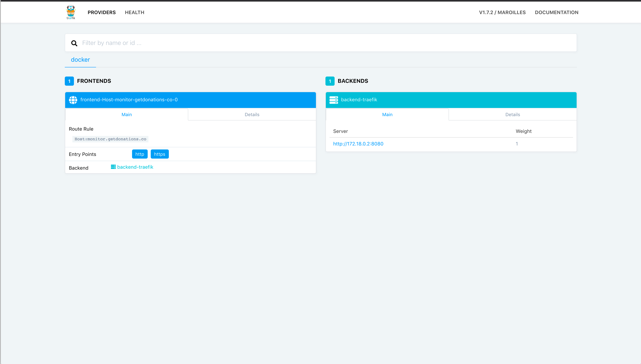
Task: Click the frontends count badge showing 1
Action: 69,81
